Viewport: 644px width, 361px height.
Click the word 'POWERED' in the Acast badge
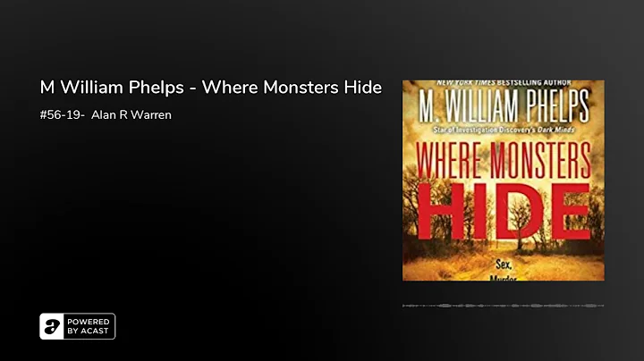[89, 322]
